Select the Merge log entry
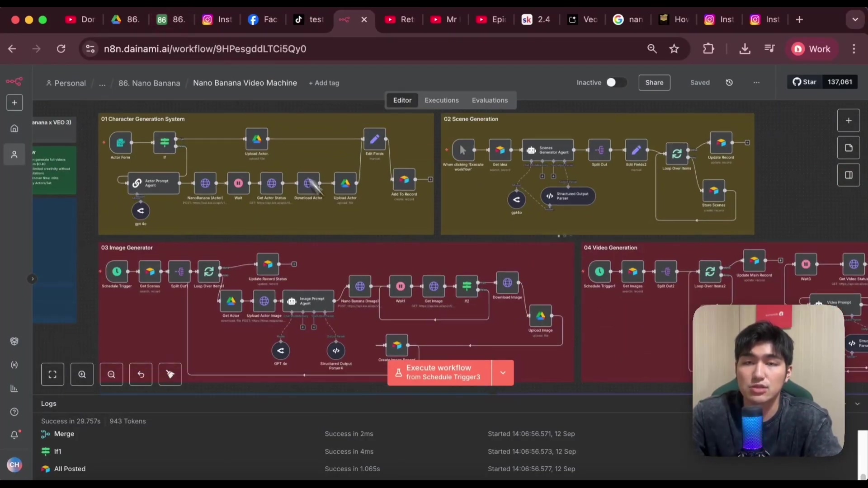 click(x=64, y=434)
